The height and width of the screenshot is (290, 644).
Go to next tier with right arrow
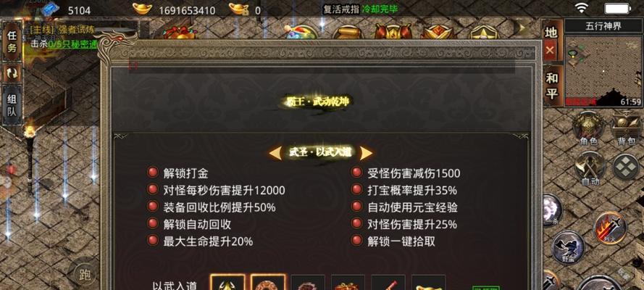pyautogui.click(x=366, y=153)
